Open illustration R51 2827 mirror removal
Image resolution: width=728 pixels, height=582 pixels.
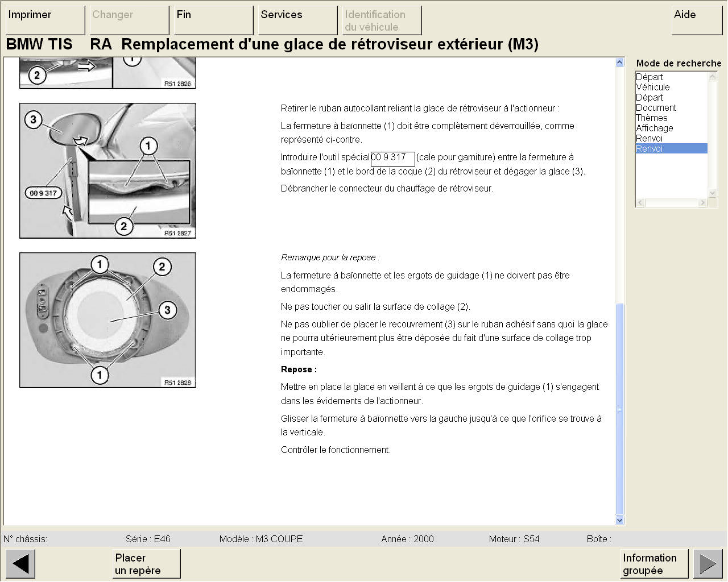tap(108, 171)
